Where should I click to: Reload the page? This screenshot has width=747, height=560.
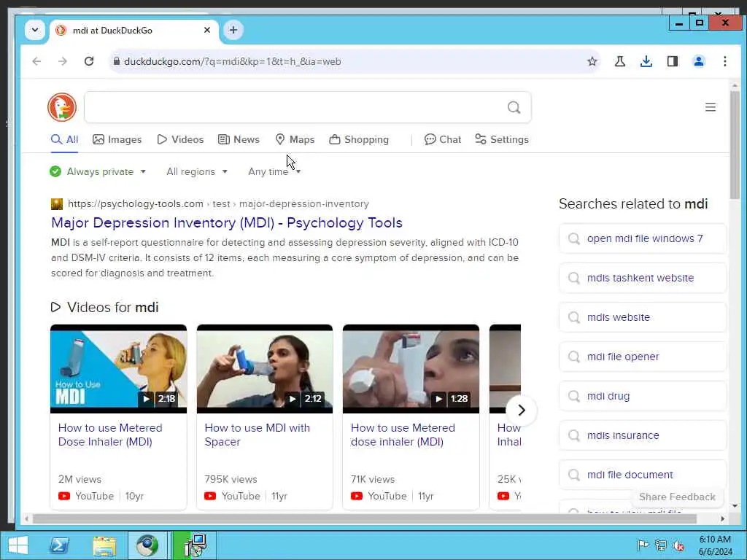click(x=88, y=61)
